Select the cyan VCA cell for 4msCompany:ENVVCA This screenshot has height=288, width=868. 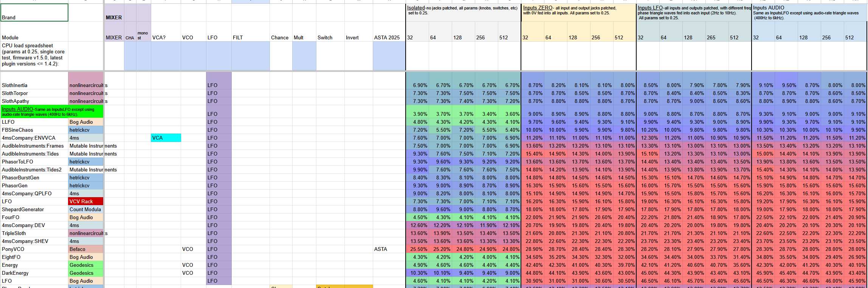point(166,138)
